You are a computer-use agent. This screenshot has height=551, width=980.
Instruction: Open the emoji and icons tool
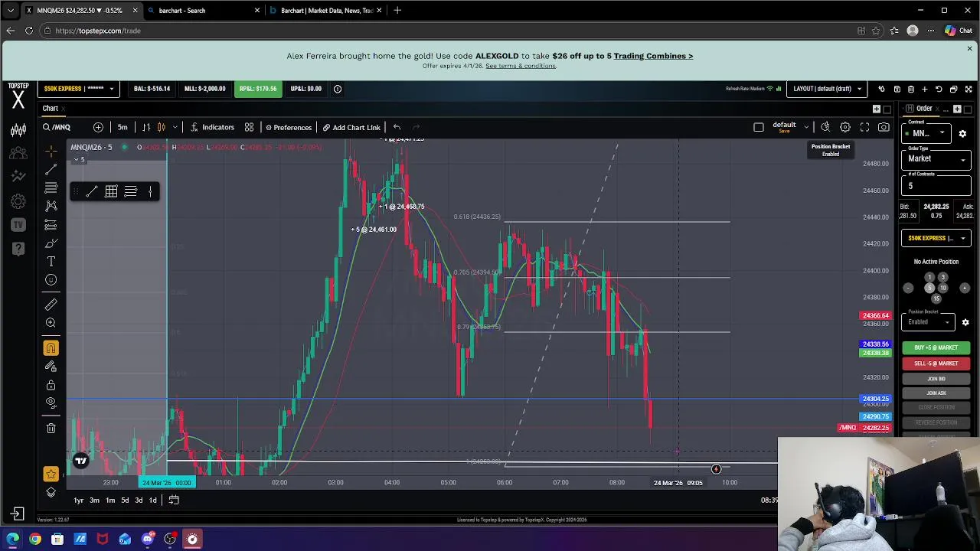pos(51,280)
